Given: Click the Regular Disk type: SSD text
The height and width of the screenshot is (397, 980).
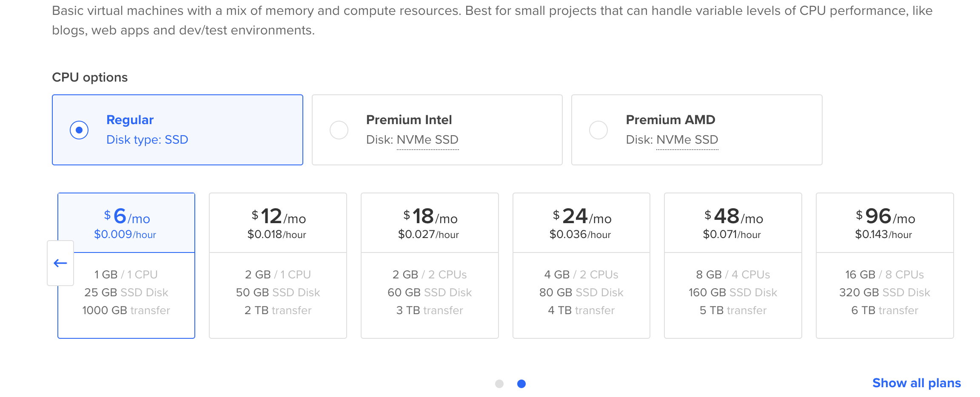Looking at the screenshot, I should click(147, 140).
